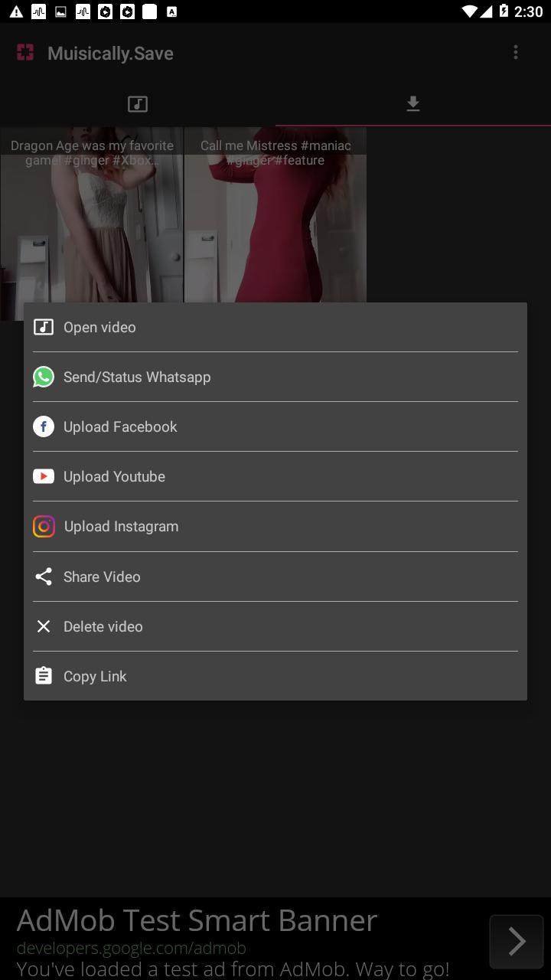Tap the X delete icon
This screenshot has width=551, height=980.
tap(44, 626)
